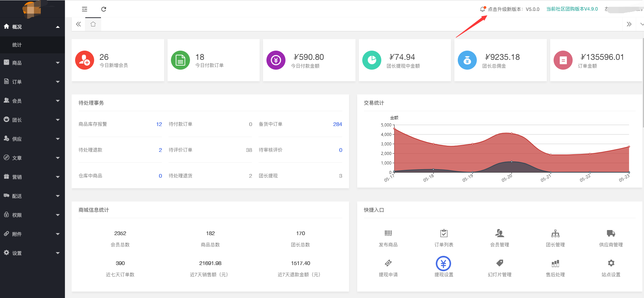This screenshot has height=298, width=644.
Task: Open 幻灯片管理 tag shortcut icon
Action: 500,263
